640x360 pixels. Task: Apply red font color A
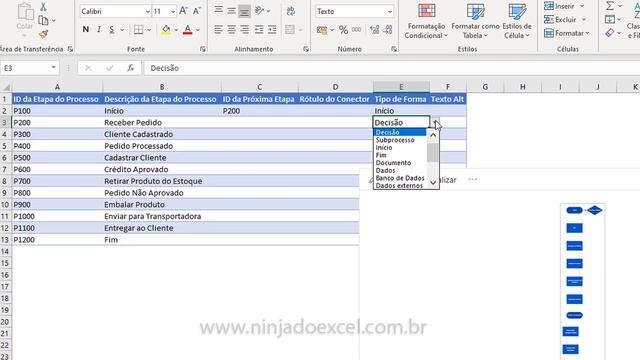point(188,29)
